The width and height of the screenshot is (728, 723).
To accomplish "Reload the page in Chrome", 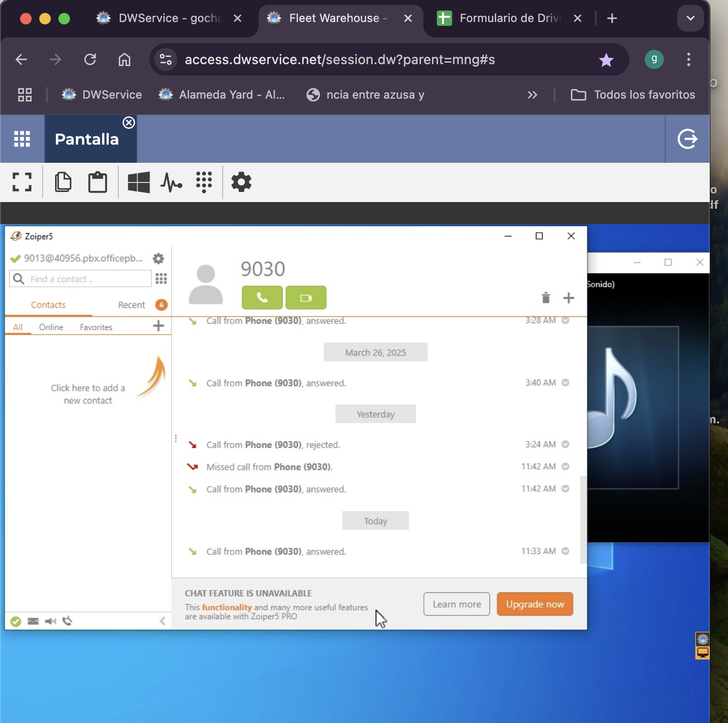I will (x=90, y=59).
